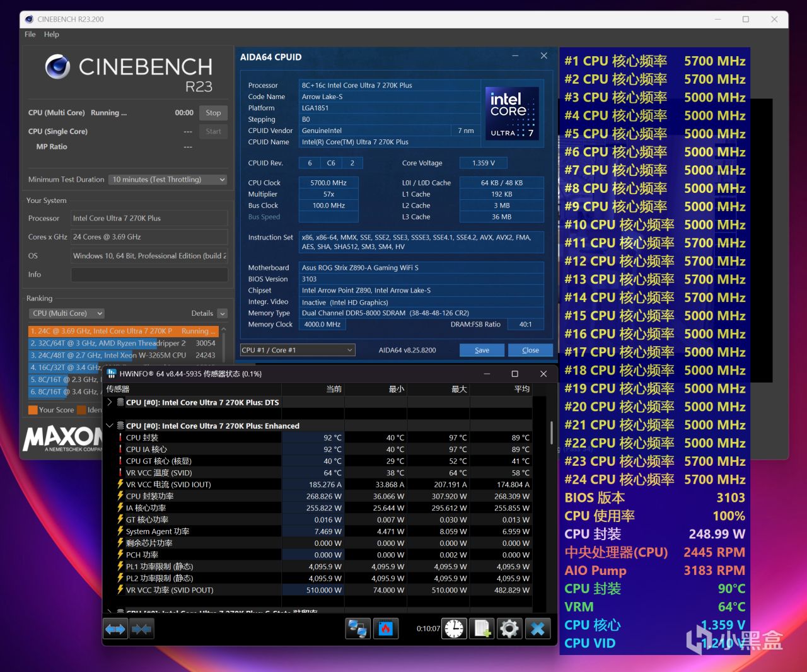
Task: Collapse the CPU Enhanced sensor group
Action: pyautogui.click(x=110, y=426)
